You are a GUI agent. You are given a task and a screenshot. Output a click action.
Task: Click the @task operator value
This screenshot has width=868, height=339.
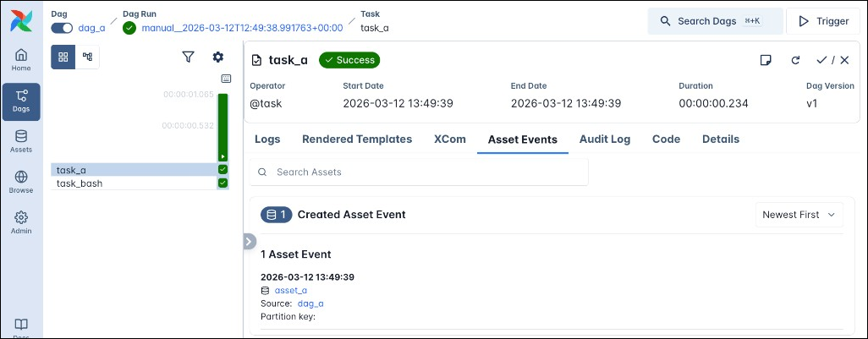[x=266, y=103]
